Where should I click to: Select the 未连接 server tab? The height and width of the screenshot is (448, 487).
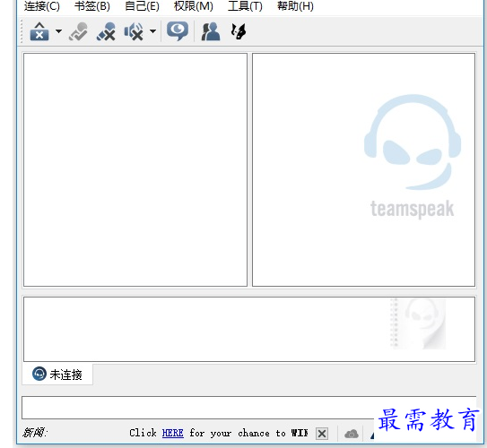point(57,375)
